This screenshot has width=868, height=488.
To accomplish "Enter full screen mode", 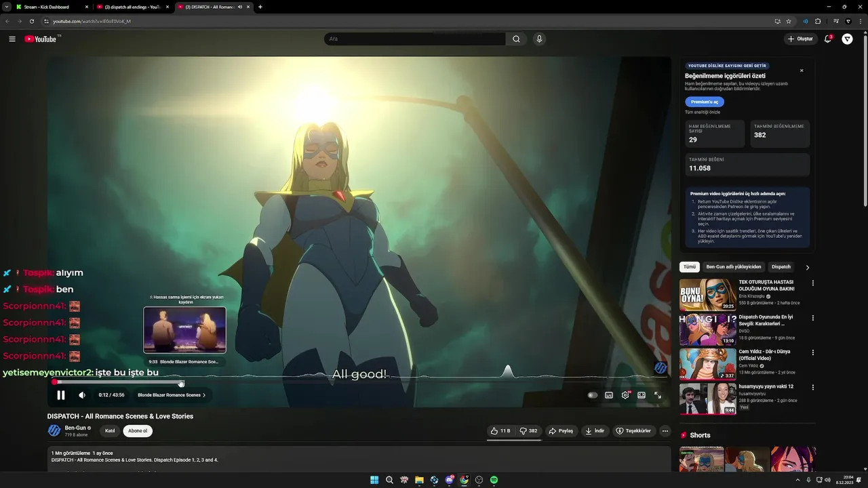I will click(658, 395).
